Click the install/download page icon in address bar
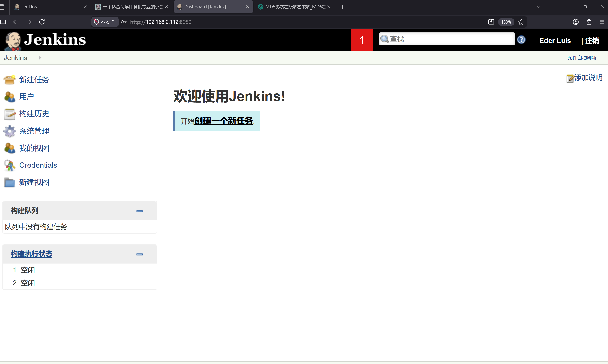608x364 pixels. pyautogui.click(x=491, y=22)
